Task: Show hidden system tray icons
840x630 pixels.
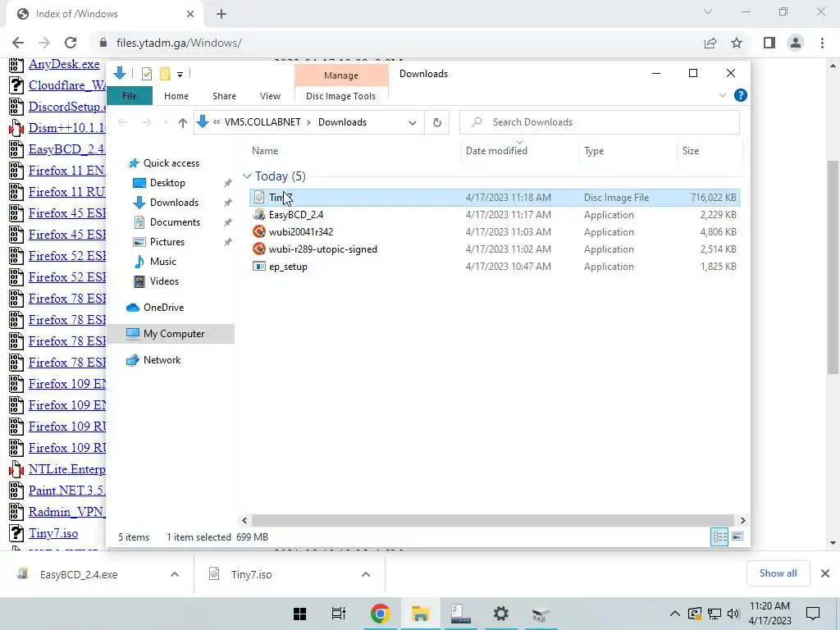Action: (x=675, y=614)
